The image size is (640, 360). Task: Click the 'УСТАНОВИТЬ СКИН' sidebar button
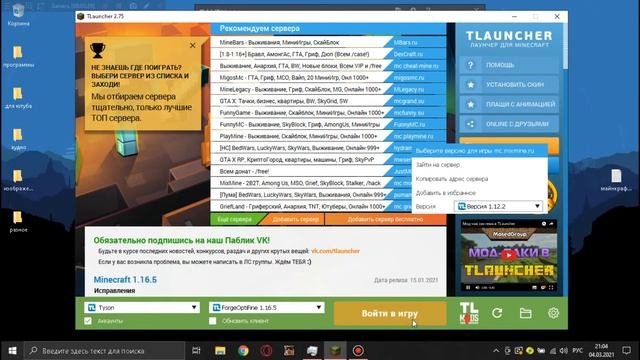click(509, 84)
